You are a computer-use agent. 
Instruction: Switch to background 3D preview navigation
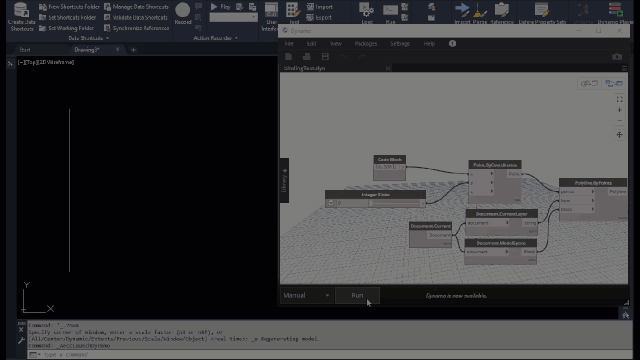(589, 83)
